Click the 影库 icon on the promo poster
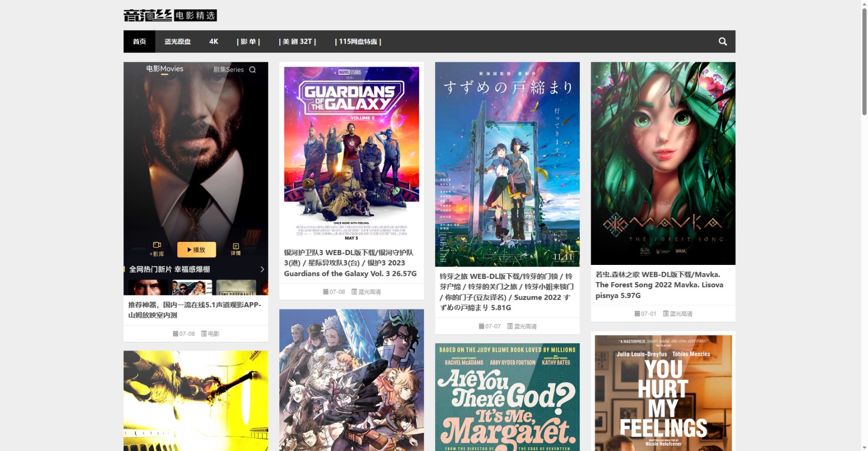Screen dimensions: 868x451 [x=157, y=249]
